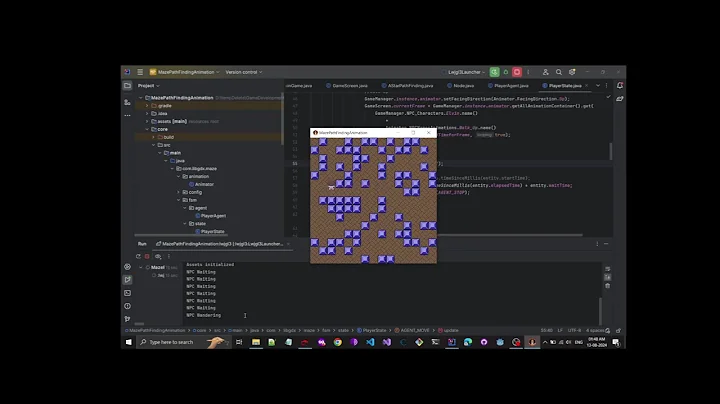
Task: Open the Code With Me user icon
Action: pos(546,72)
